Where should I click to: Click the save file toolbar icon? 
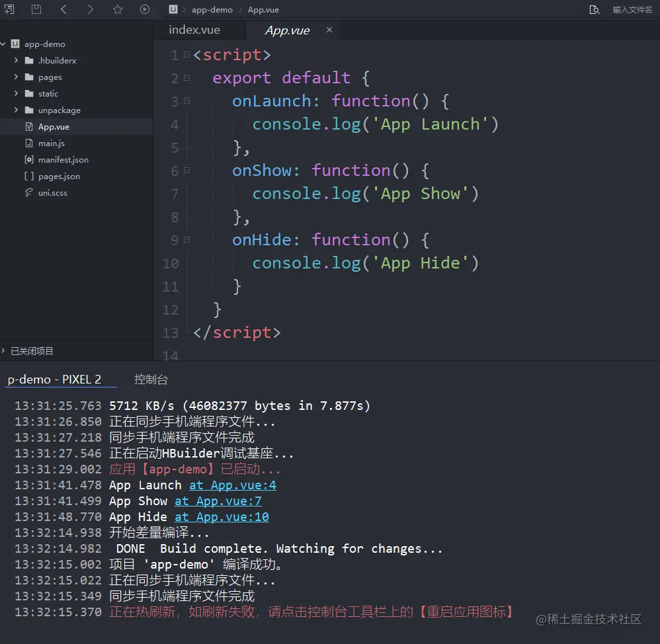tap(36, 9)
